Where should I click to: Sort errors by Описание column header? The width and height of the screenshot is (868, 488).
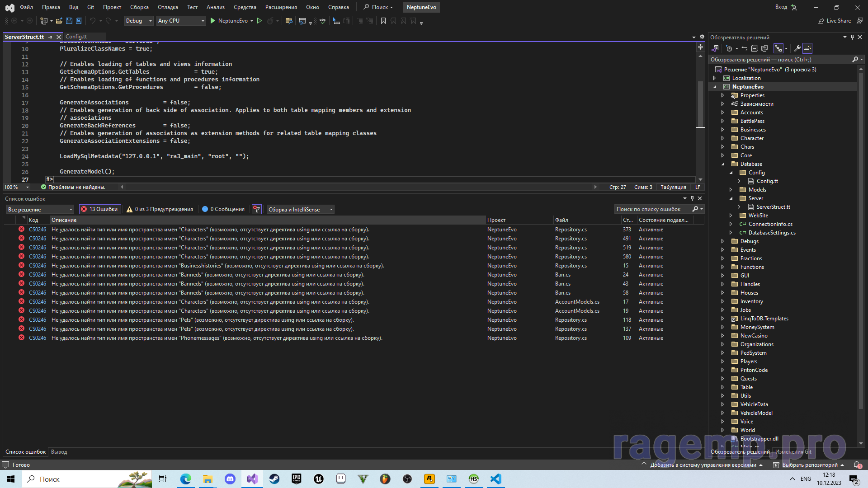pos(267,220)
